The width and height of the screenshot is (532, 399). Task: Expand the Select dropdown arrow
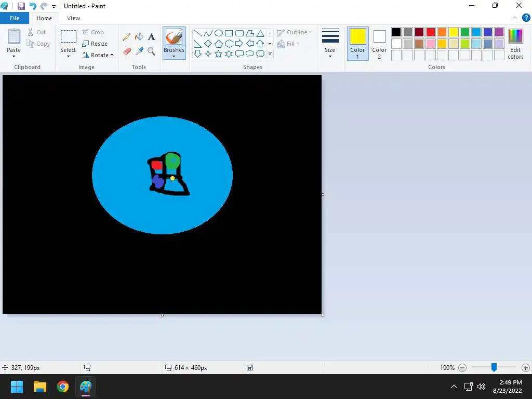tap(68, 56)
